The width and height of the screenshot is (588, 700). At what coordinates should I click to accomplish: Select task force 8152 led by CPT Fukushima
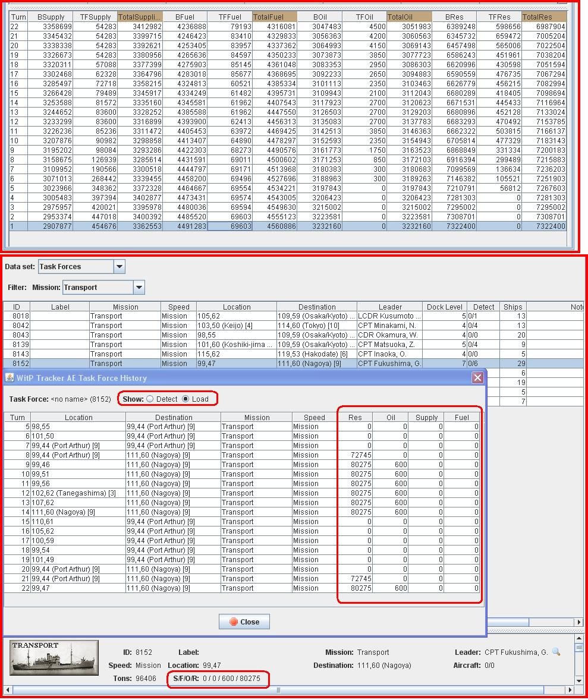click(294, 364)
